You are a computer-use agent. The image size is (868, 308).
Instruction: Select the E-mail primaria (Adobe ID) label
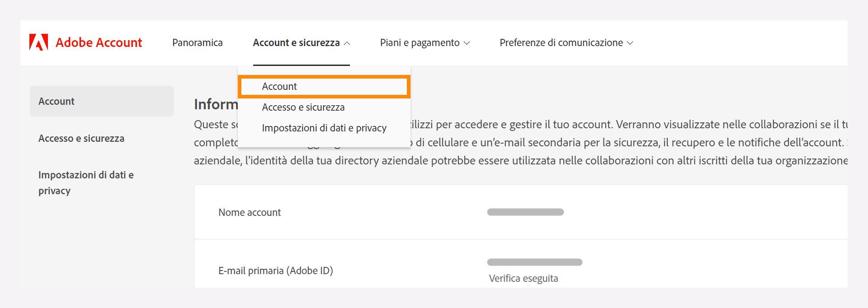(276, 271)
